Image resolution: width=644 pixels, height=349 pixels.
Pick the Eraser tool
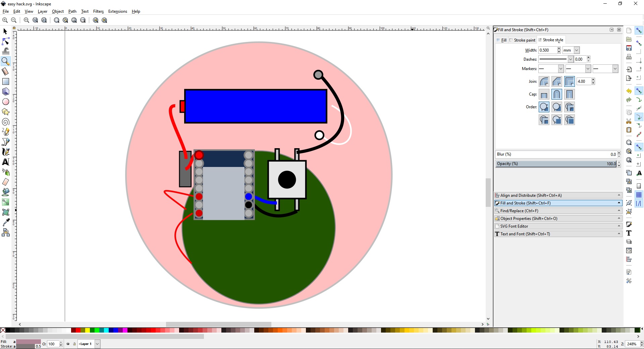click(x=6, y=182)
